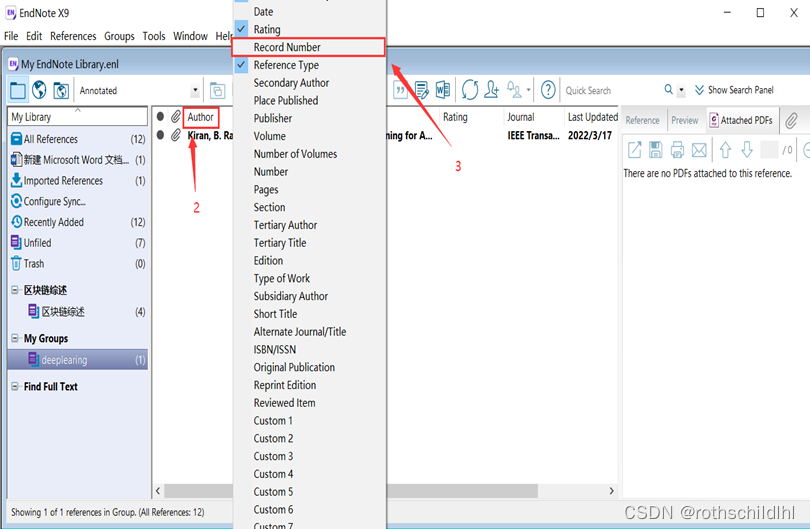
Task: Click the Next Page down arrow icon
Action: [x=747, y=150]
